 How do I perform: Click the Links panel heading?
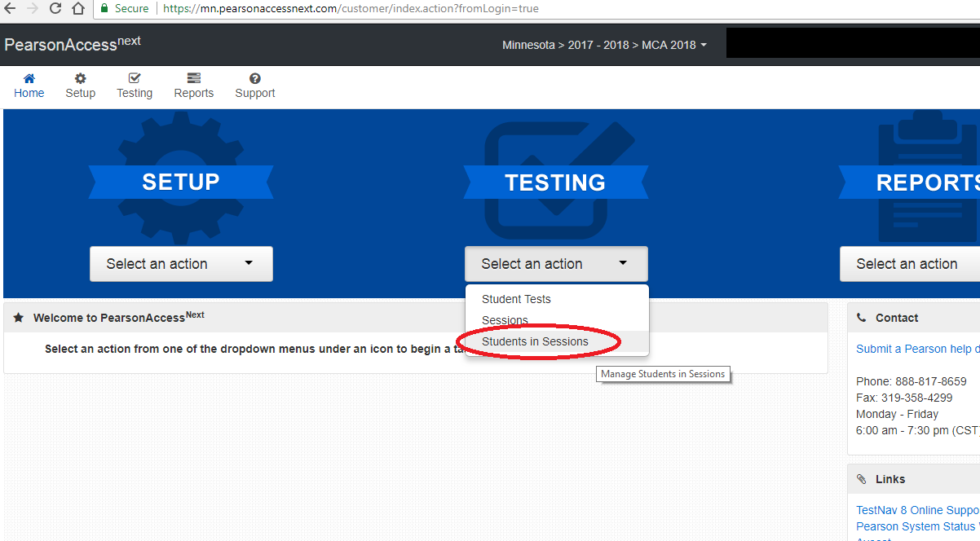coord(890,479)
